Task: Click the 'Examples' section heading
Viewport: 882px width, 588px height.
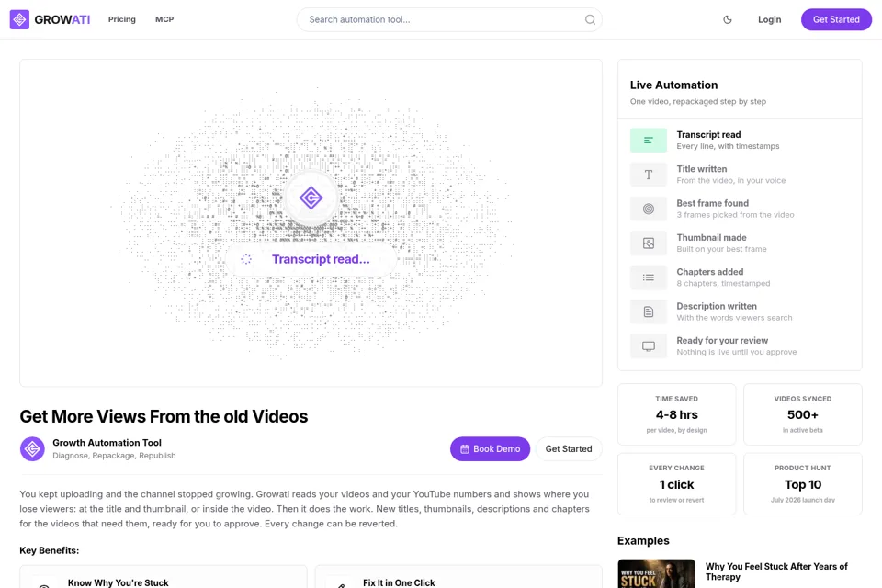Action: pos(643,541)
